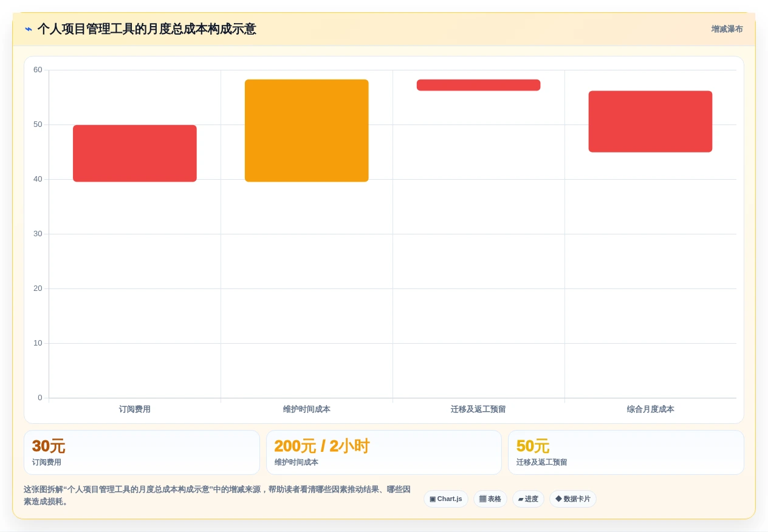
Task: Click the red 综合月度成本 bar
Action: [x=650, y=121]
